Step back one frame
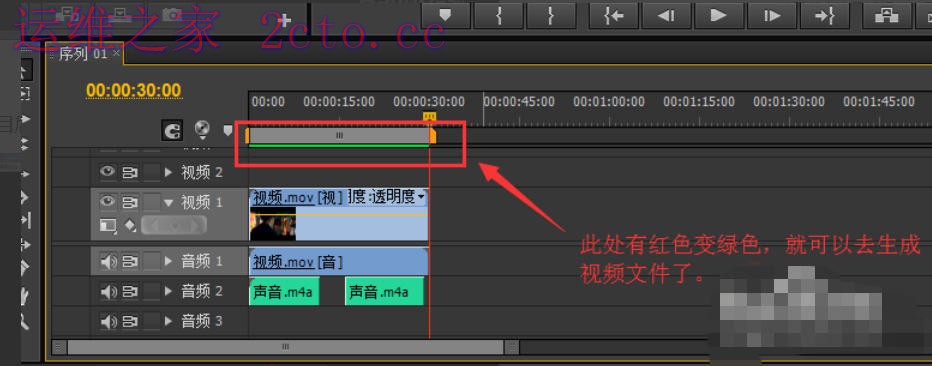932x366 pixels. (x=666, y=16)
